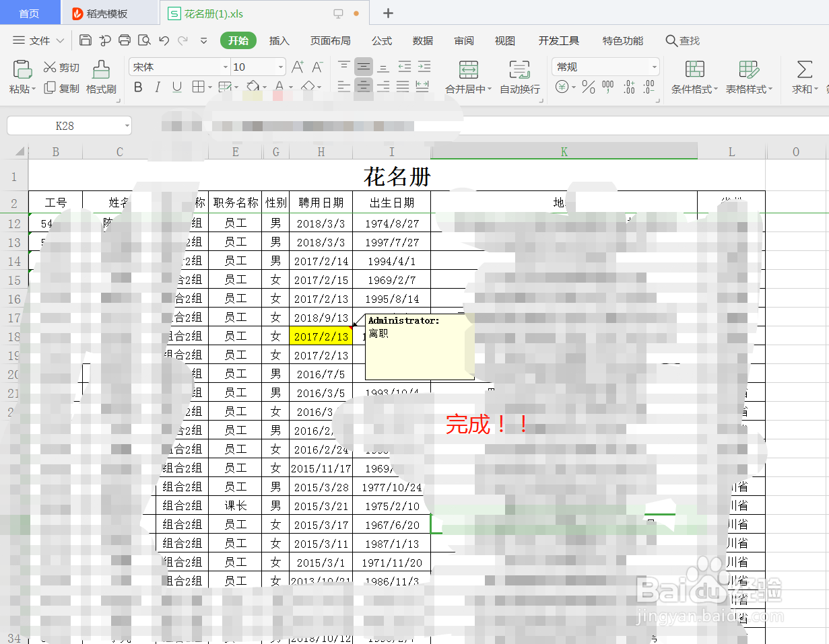
Task: Click the distributed alignment icon
Action: (422, 86)
